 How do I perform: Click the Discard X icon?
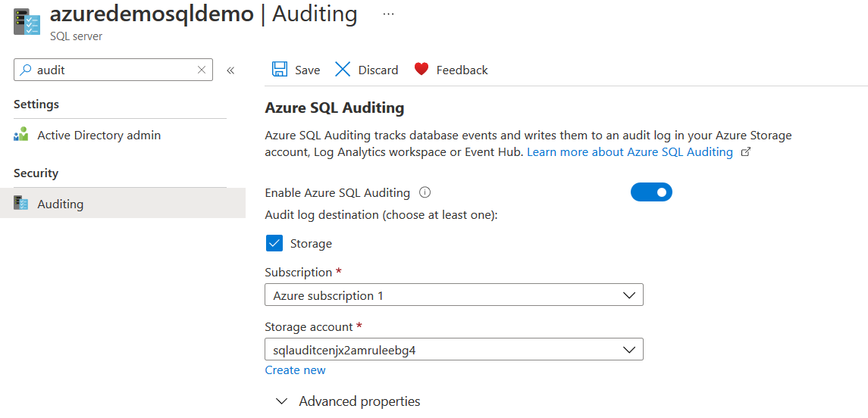click(x=343, y=70)
